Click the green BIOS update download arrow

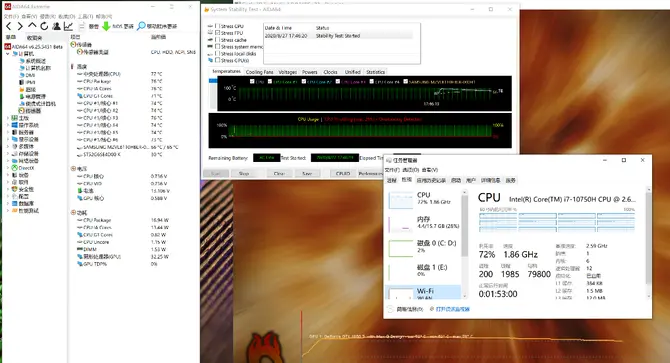click(106, 26)
